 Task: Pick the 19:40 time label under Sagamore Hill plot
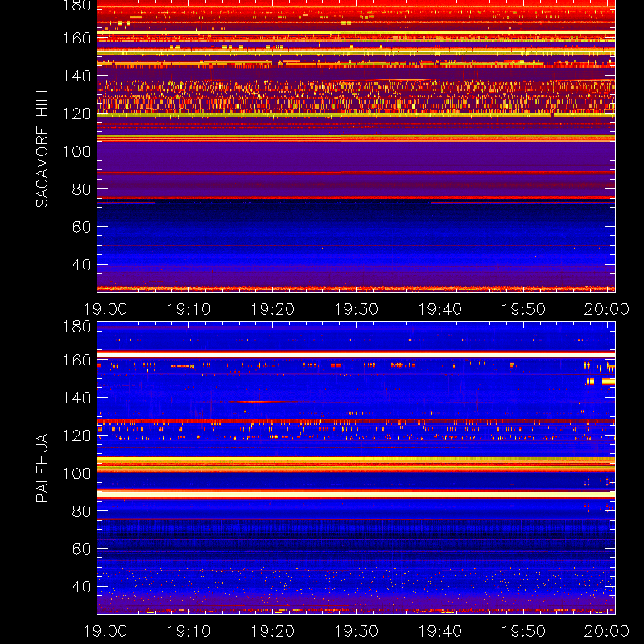coord(440,309)
